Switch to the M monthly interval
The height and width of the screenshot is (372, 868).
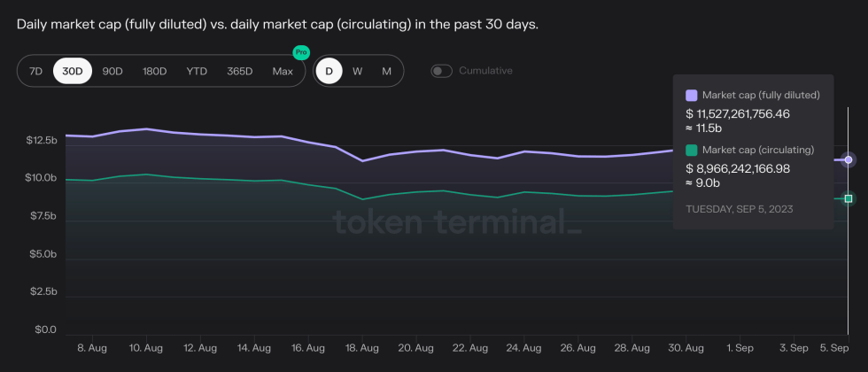(x=386, y=71)
